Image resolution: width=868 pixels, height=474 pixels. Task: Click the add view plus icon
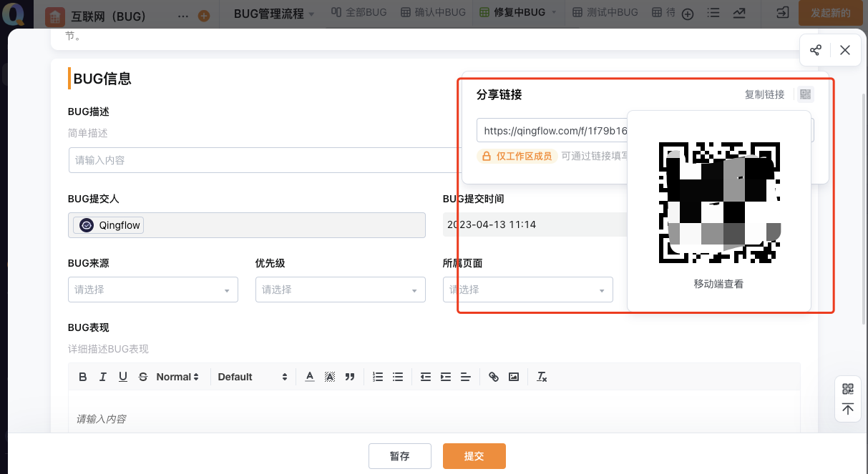point(688,14)
